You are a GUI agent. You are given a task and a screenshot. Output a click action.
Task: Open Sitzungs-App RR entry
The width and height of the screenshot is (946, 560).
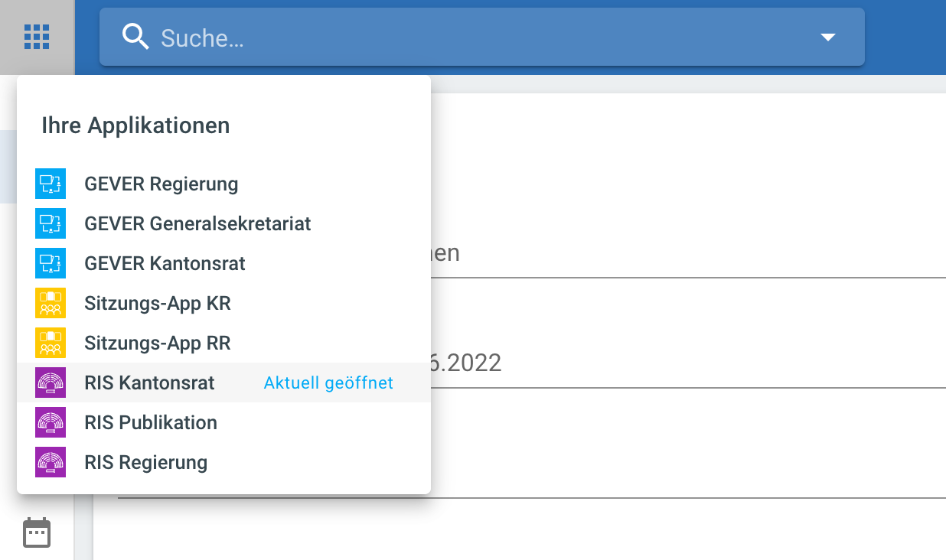tap(158, 343)
